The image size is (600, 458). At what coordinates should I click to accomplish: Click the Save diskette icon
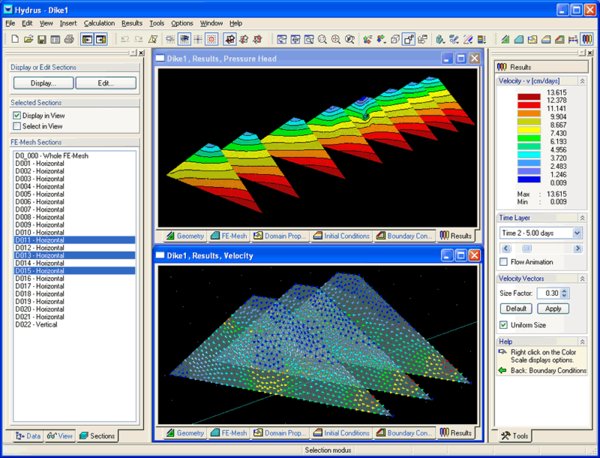40,39
